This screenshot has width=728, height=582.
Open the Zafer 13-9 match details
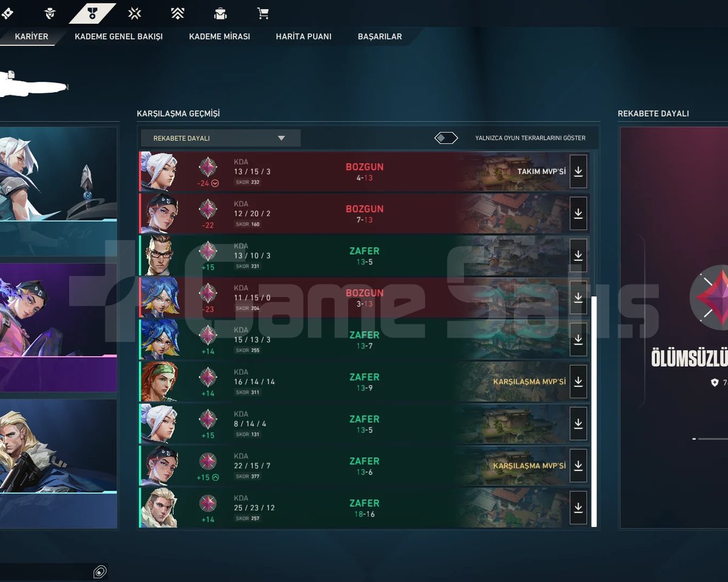coord(365,382)
